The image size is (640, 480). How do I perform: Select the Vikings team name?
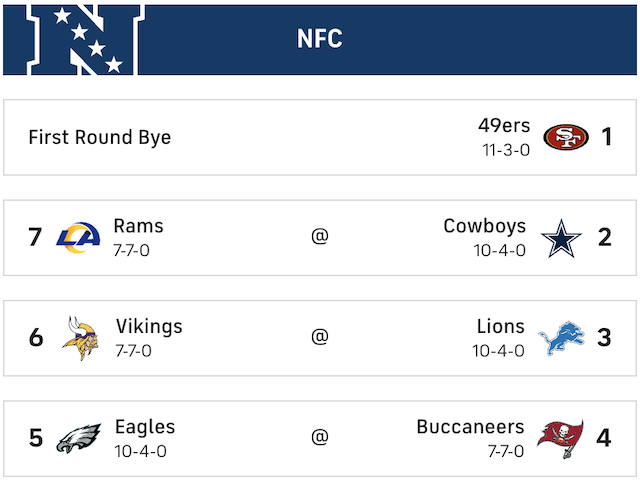pos(149,326)
